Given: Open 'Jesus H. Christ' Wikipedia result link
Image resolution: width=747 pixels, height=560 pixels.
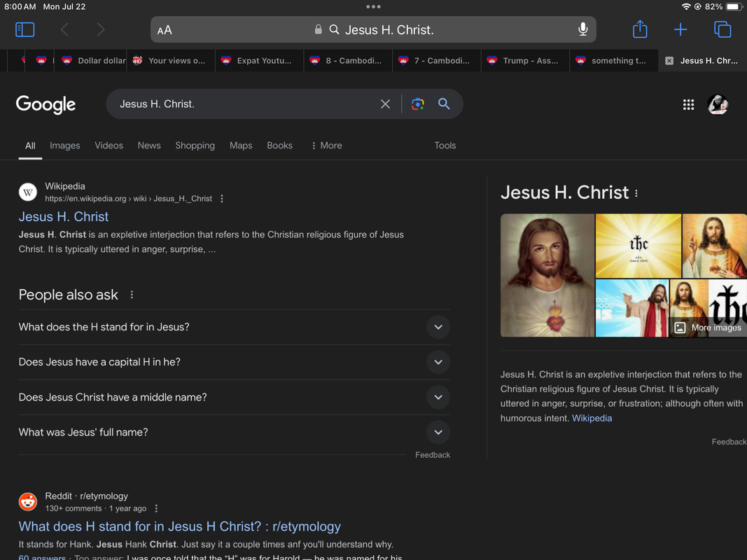Looking at the screenshot, I should [x=64, y=217].
